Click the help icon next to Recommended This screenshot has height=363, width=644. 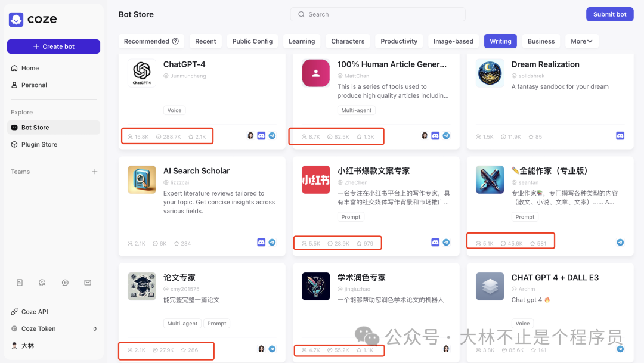click(175, 41)
